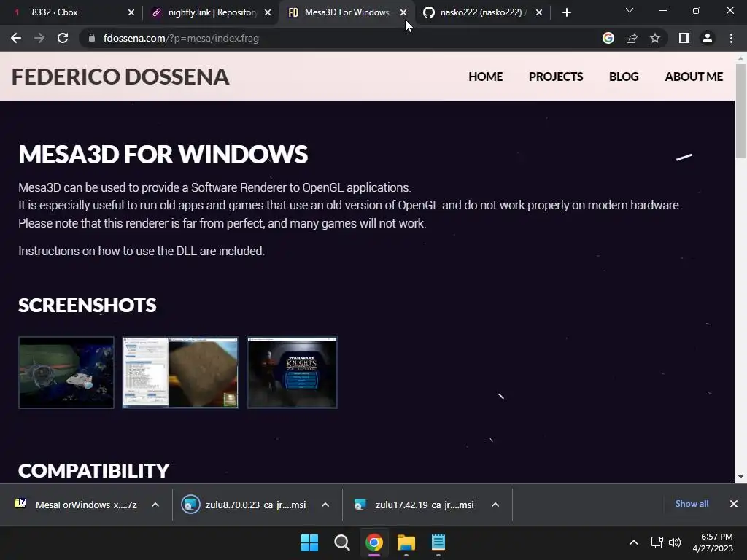Open the terrain renderer screenshot thumbnail
This screenshot has height=560, width=747.
tap(181, 373)
